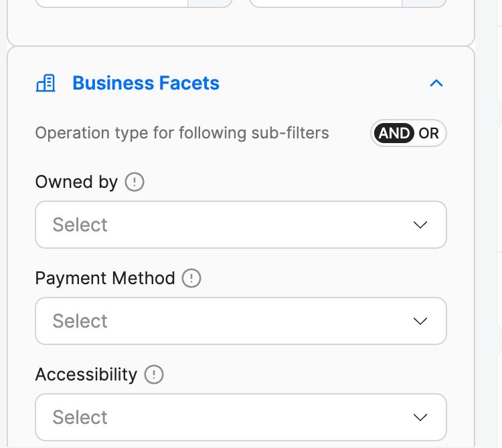This screenshot has width=502, height=448.
Task: Switch sub-filter operation to AND
Action: pyautogui.click(x=394, y=133)
